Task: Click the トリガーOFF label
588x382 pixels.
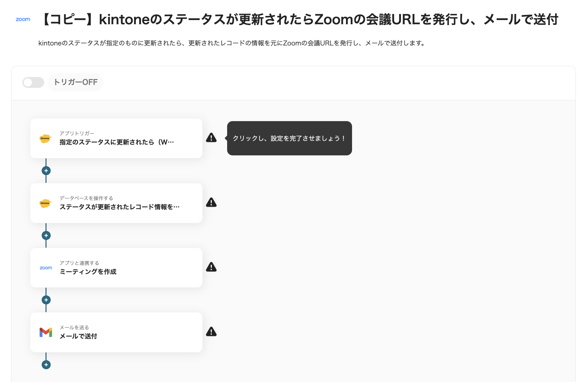Action: 76,82
